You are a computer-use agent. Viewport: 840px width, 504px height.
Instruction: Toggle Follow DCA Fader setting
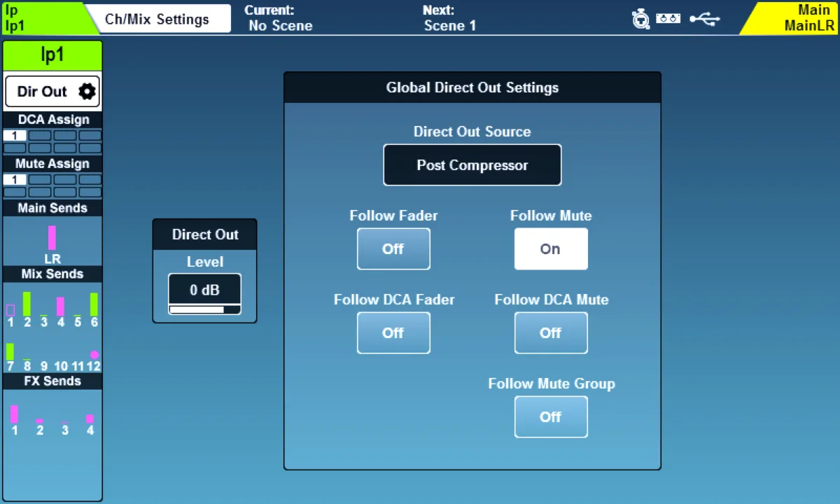coord(393,332)
